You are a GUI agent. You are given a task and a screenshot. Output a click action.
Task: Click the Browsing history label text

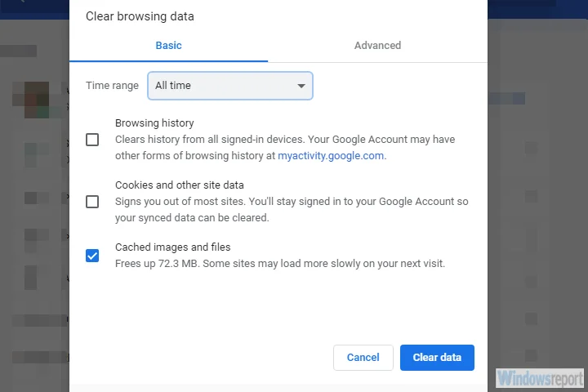tap(154, 123)
